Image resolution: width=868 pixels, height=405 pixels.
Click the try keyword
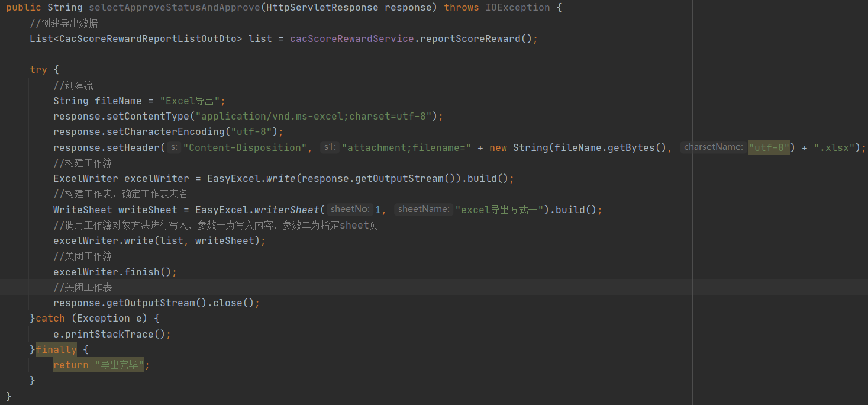coord(38,70)
